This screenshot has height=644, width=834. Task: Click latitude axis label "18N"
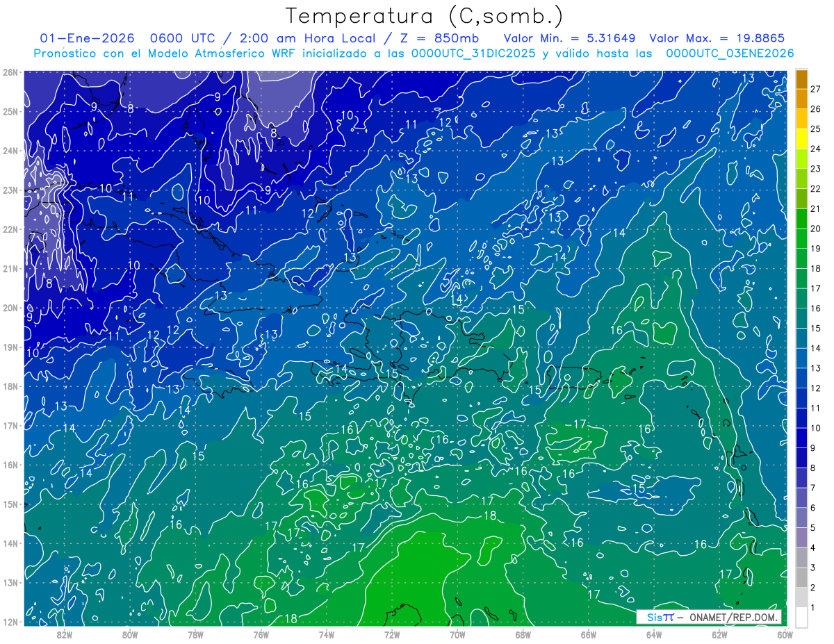[x=10, y=386]
